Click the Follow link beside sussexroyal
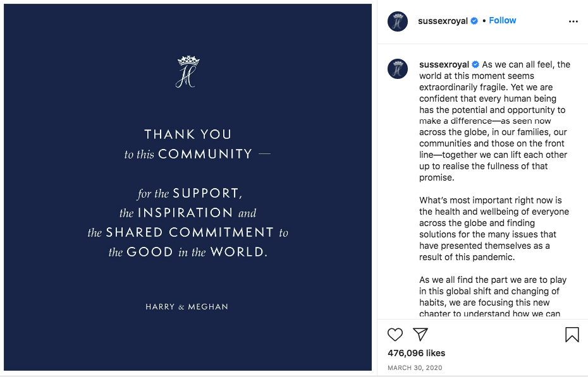Viewport: 588px width, 377px height. [x=503, y=20]
